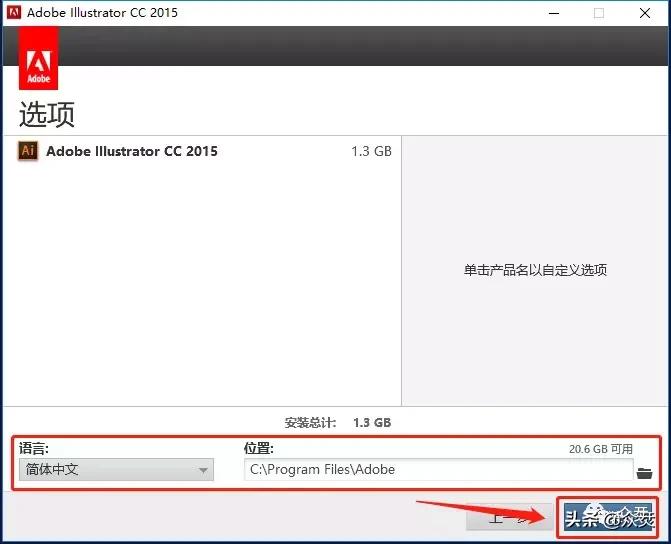
Task: Click the 安装总计 install total label
Action: click(x=310, y=423)
